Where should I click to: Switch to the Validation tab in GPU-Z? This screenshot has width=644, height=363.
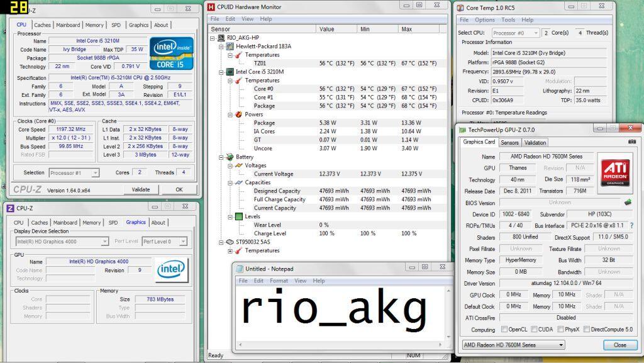[535, 142]
